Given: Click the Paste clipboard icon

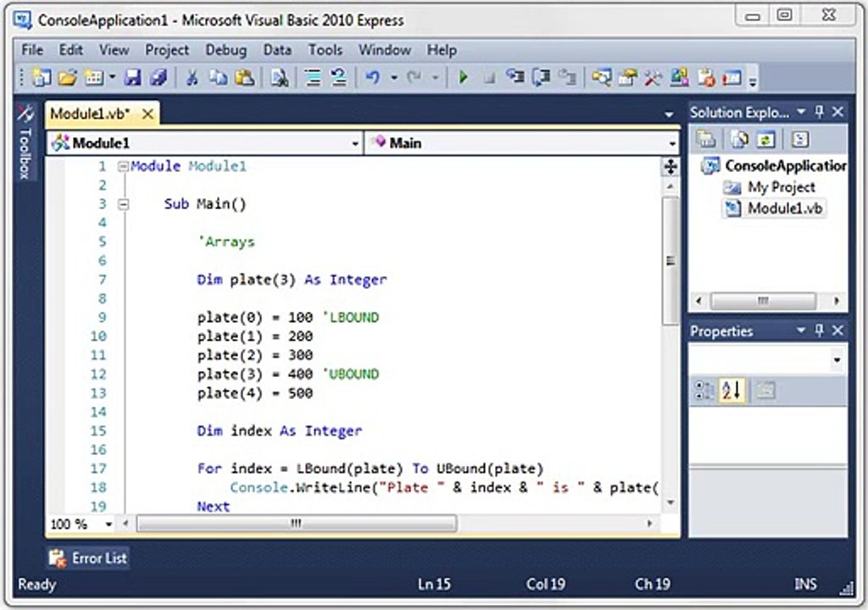Looking at the screenshot, I should (x=244, y=77).
